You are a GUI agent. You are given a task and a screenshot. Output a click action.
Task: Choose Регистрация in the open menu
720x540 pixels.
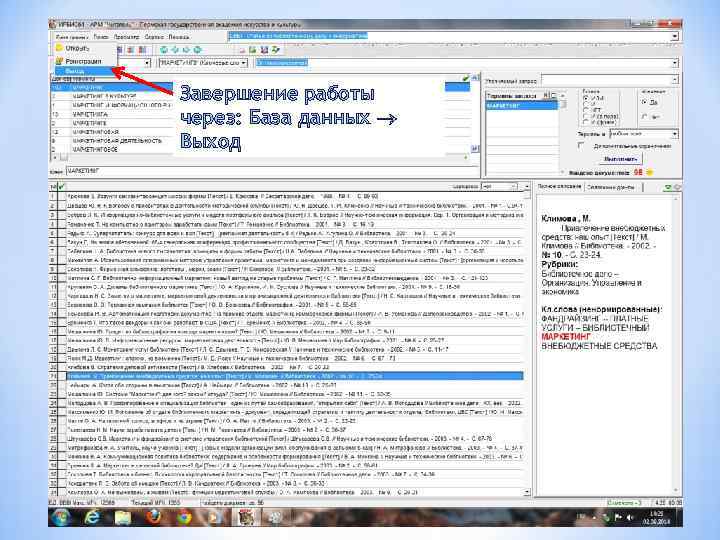coord(83,61)
